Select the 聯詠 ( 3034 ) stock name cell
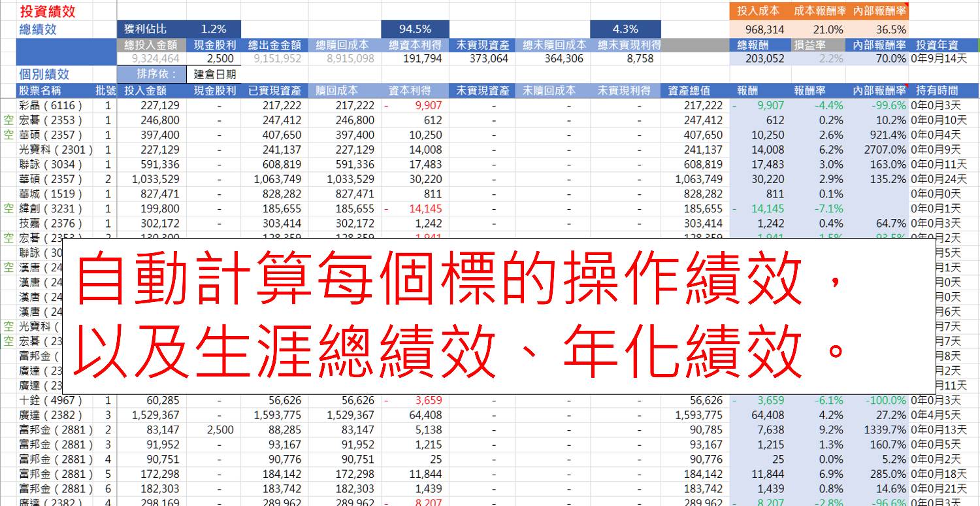The image size is (980, 506). pyautogui.click(x=52, y=164)
